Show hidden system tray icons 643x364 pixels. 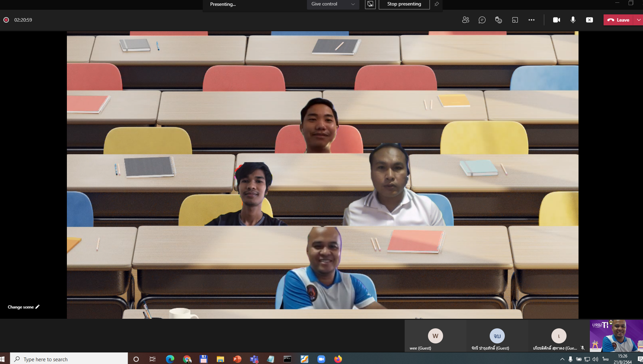click(562, 359)
